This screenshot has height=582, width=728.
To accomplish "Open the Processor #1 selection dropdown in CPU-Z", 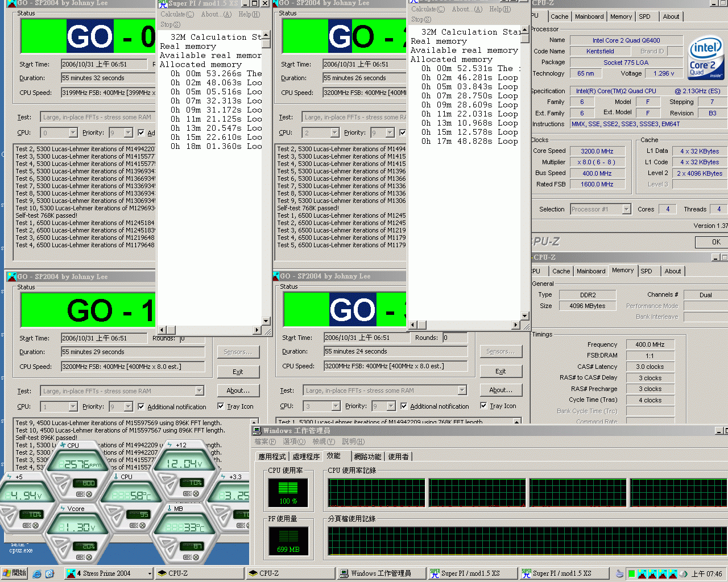I will point(626,209).
